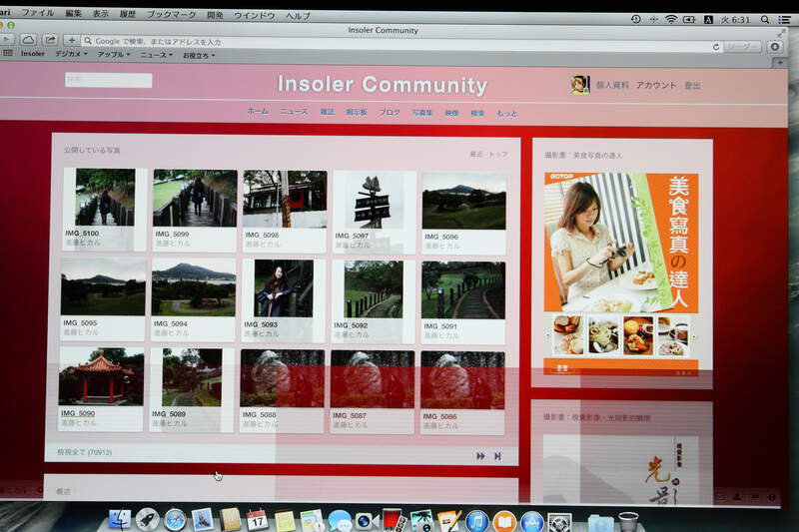Screen dimensions: 799x532
Task: Open photo thumbnail IMG_5093
Action: pyautogui.click(x=285, y=289)
